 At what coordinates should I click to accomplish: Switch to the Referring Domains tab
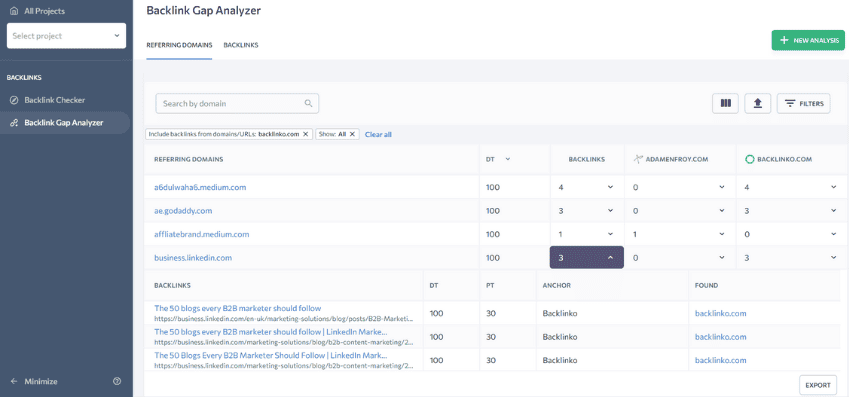(179, 45)
